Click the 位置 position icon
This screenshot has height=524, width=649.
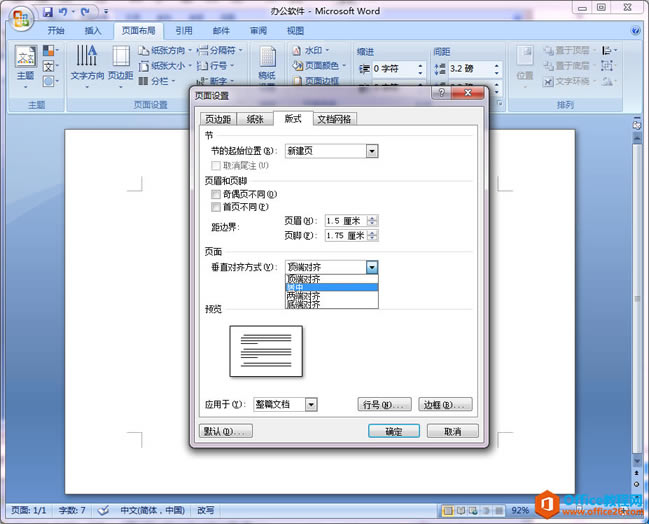coord(525,55)
